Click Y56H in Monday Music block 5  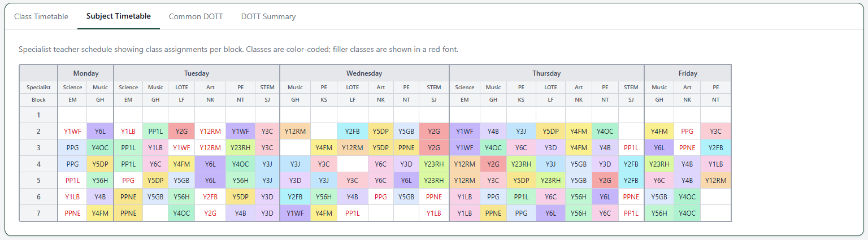(100, 181)
